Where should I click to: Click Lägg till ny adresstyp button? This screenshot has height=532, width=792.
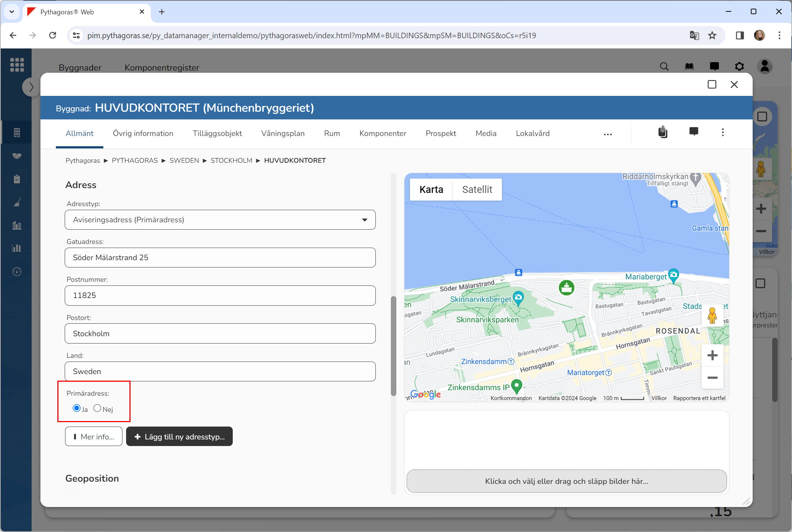coord(179,436)
